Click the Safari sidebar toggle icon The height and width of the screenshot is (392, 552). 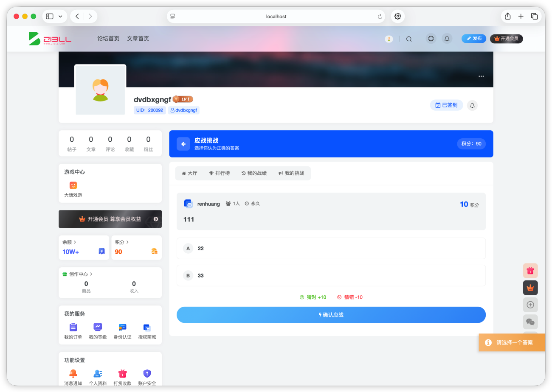50,16
